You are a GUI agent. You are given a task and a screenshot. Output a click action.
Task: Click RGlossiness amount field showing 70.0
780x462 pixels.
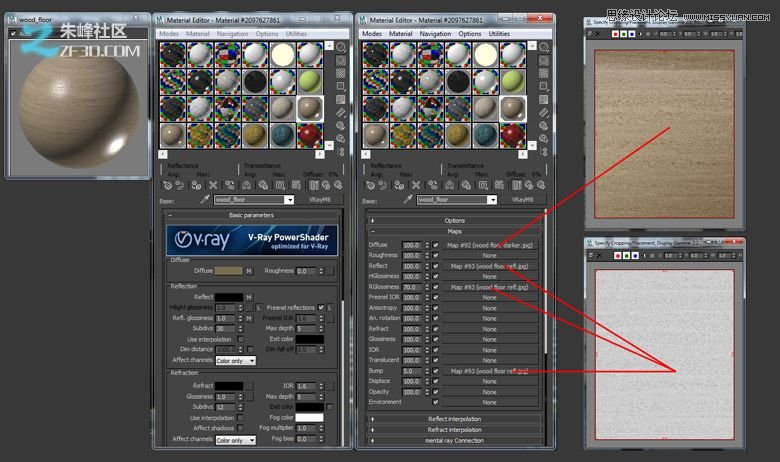pos(411,287)
